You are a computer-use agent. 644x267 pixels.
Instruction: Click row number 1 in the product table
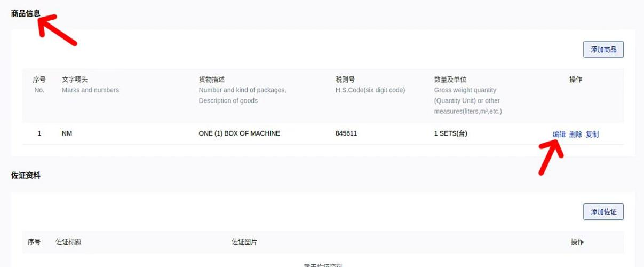click(x=39, y=133)
